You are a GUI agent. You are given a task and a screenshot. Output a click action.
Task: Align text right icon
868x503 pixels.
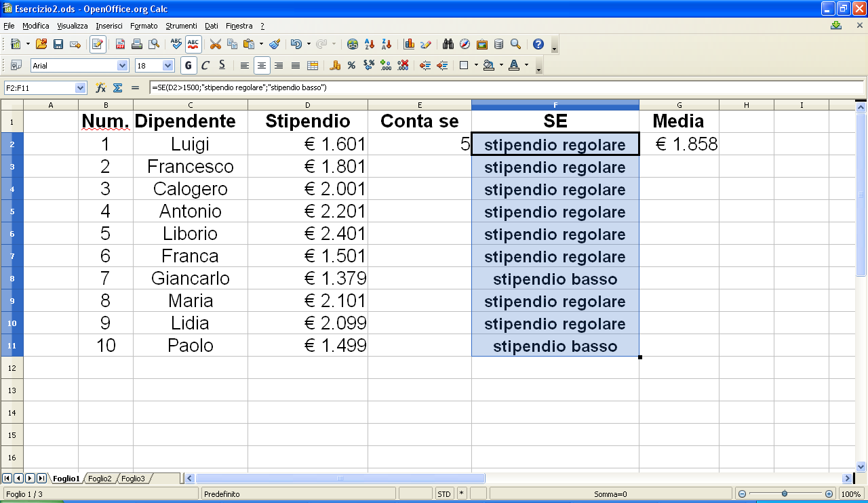279,65
